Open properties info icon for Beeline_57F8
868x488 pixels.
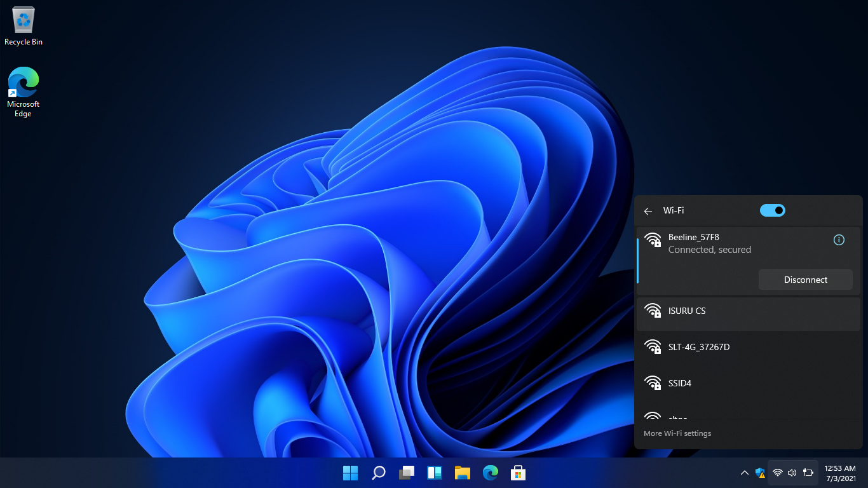pyautogui.click(x=839, y=240)
